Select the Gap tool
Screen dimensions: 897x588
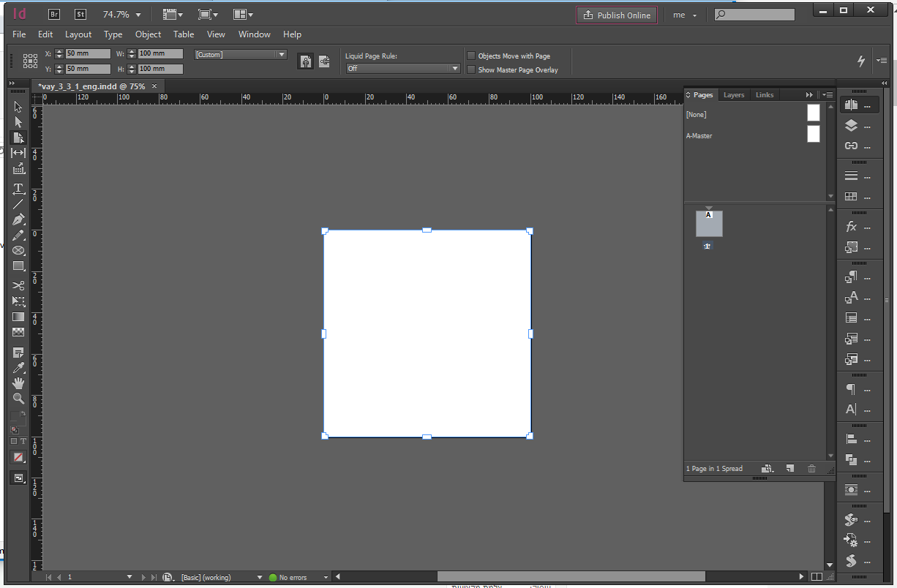(18, 153)
